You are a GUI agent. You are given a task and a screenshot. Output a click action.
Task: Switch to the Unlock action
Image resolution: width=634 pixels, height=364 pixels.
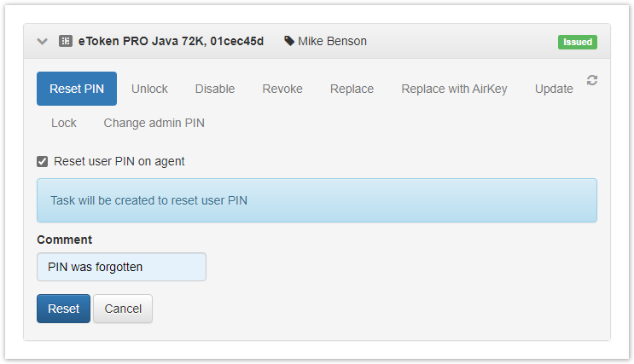149,89
